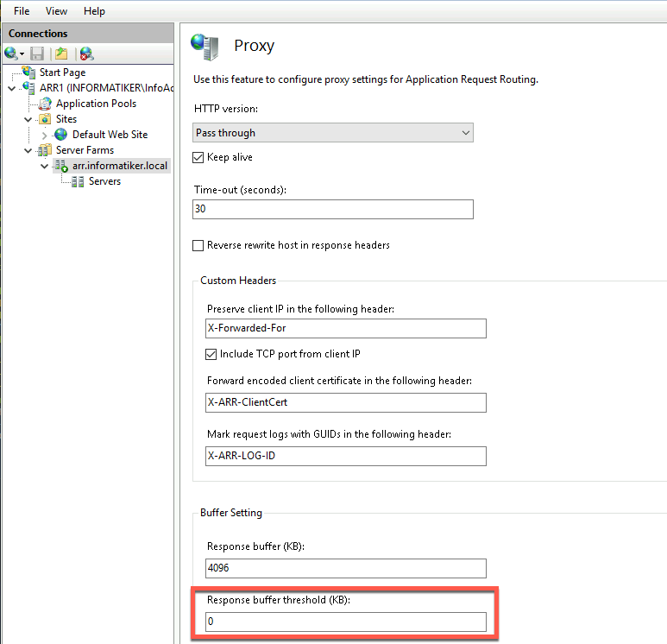Select Application Pools in tree
This screenshot has width=667, height=644.
click(x=96, y=104)
